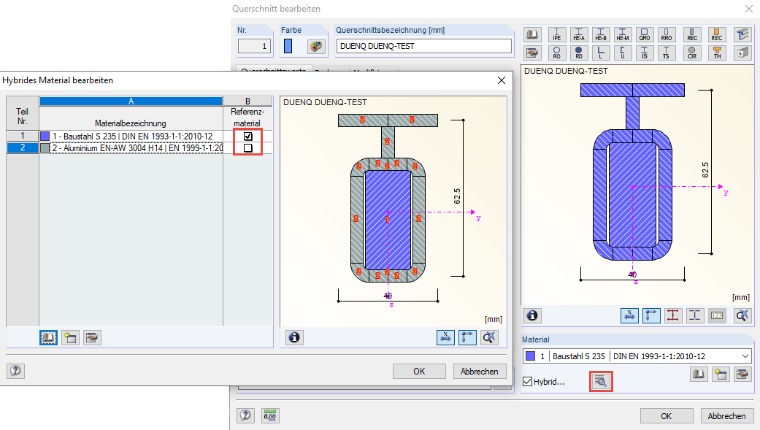Open material library book below material dropdown
The width and height of the screenshot is (760, 430).
(x=698, y=374)
